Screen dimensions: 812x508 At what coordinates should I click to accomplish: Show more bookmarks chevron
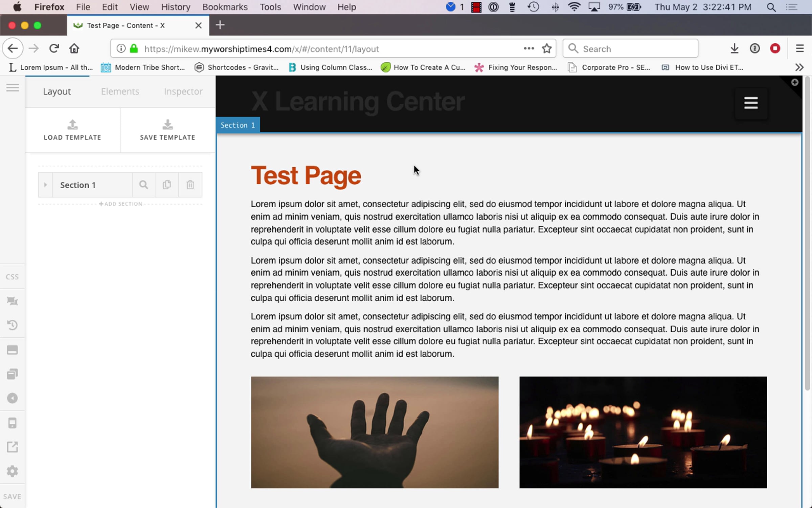(x=799, y=67)
